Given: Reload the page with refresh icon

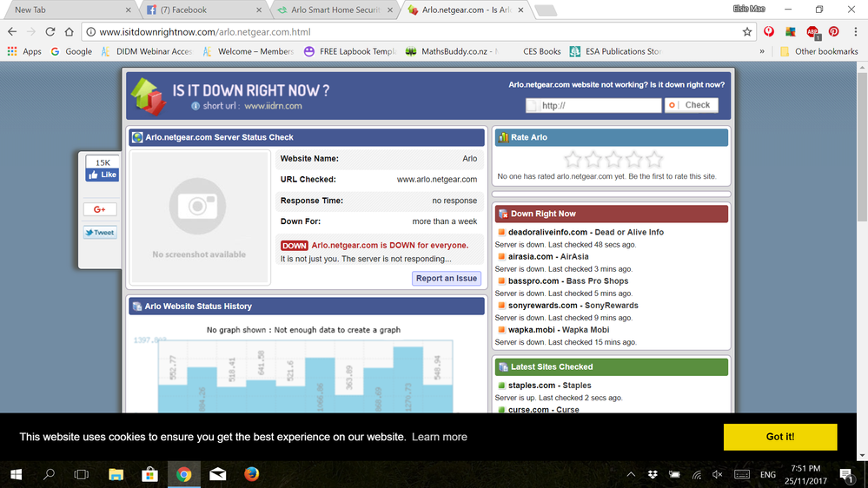Looking at the screenshot, I should 50,31.
